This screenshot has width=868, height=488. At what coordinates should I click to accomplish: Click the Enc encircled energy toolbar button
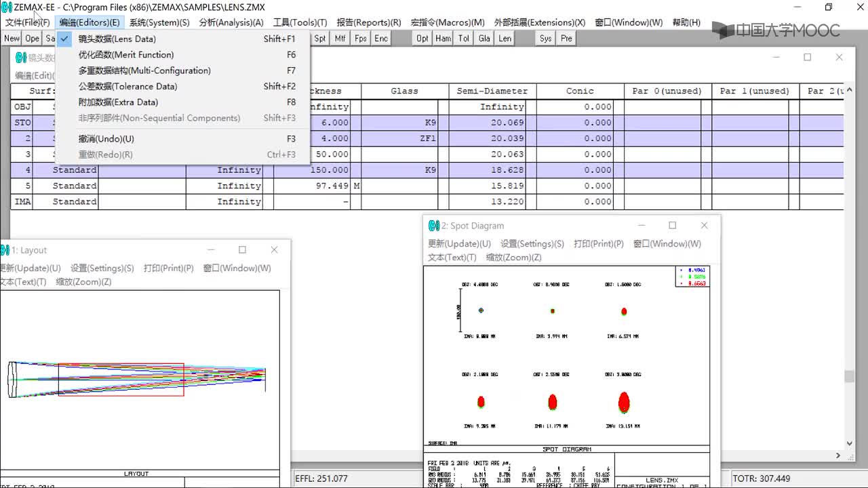coord(381,39)
